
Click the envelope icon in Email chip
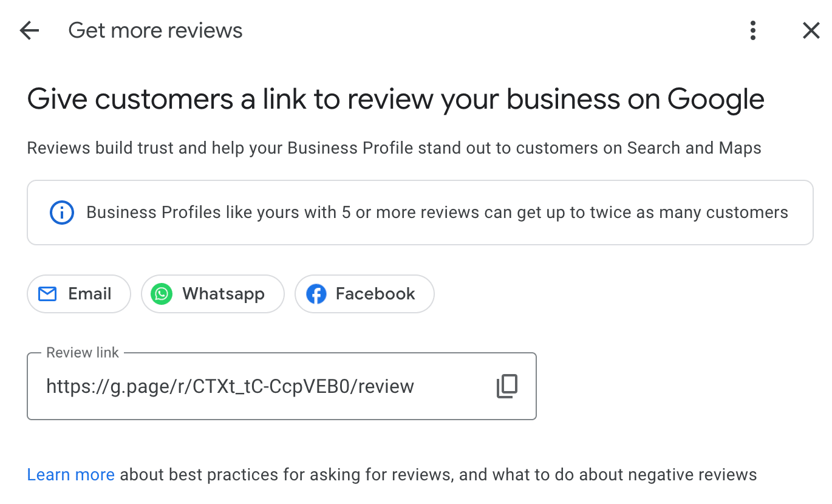pyautogui.click(x=47, y=294)
